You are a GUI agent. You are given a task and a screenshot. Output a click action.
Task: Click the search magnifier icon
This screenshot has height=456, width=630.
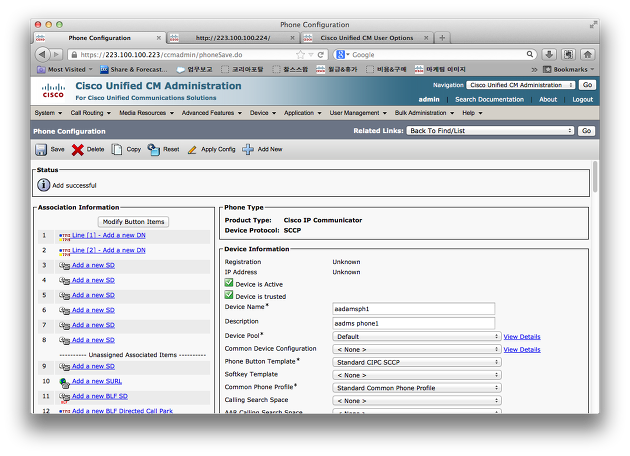click(530, 54)
